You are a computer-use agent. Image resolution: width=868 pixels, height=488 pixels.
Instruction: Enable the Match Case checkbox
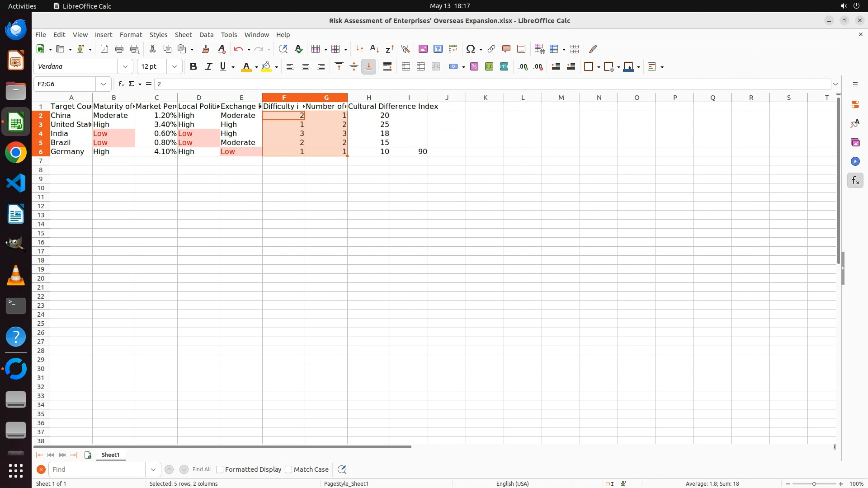(x=288, y=469)
